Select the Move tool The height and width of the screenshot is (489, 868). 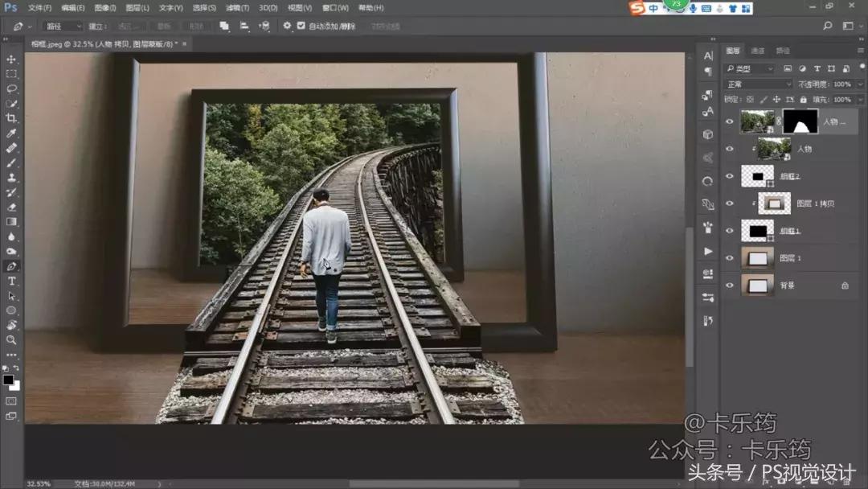[11, 60]
